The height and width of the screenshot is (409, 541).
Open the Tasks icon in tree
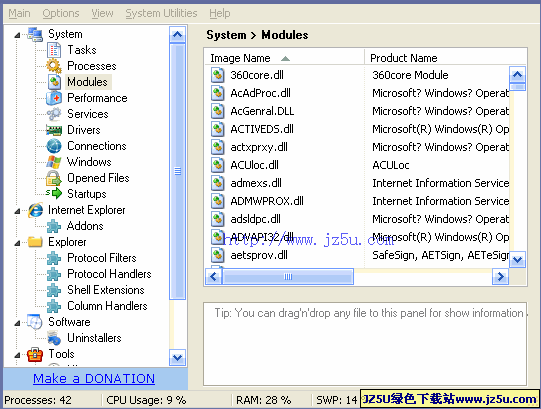(x=54, y=50)
